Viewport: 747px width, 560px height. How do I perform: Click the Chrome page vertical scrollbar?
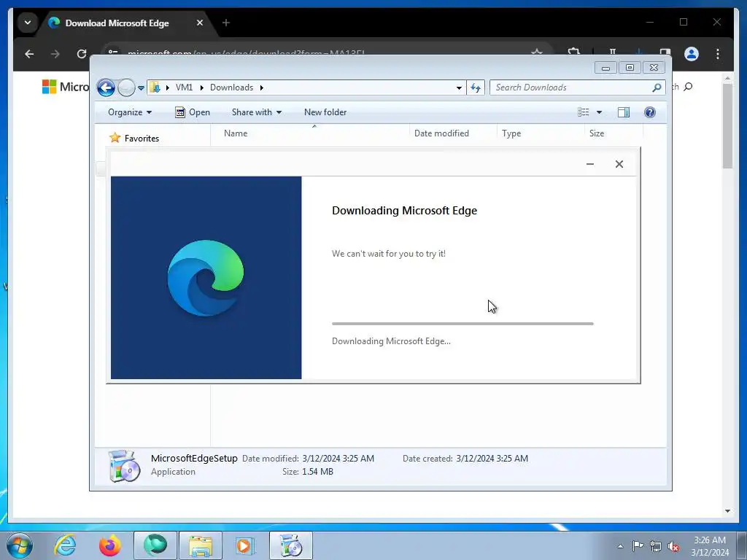pyautogui.click(x=727, y=126)
